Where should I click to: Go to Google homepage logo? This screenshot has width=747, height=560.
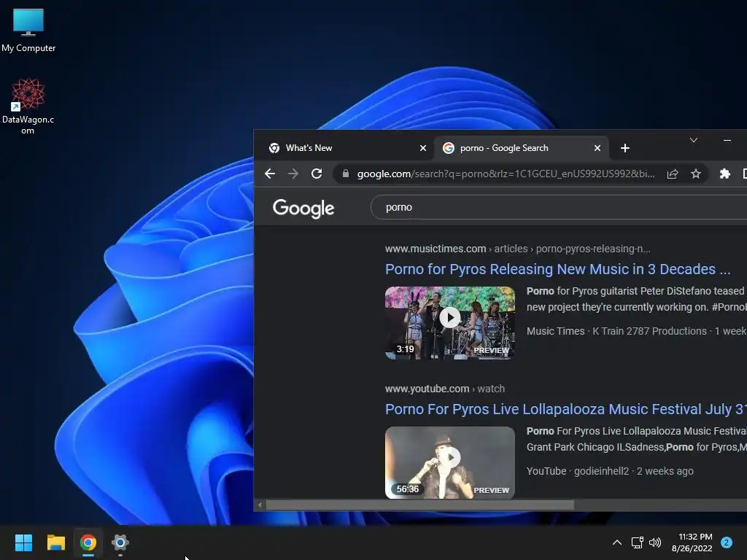click(x=303, y=208)
